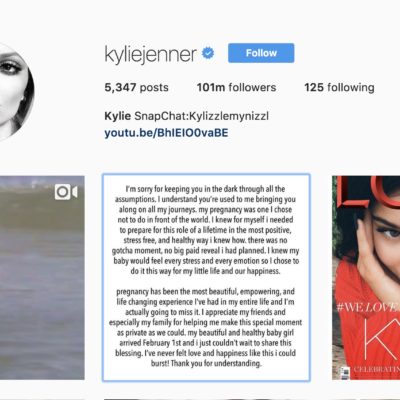Open the ocean video post thumbnail

point(42,278)
